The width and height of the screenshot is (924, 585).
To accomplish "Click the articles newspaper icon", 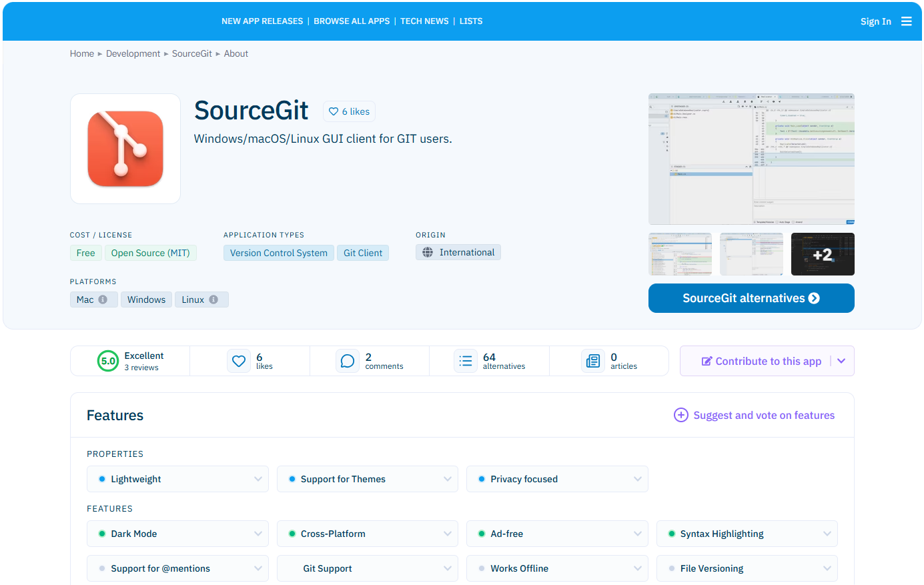I will [x=593, y=361].
